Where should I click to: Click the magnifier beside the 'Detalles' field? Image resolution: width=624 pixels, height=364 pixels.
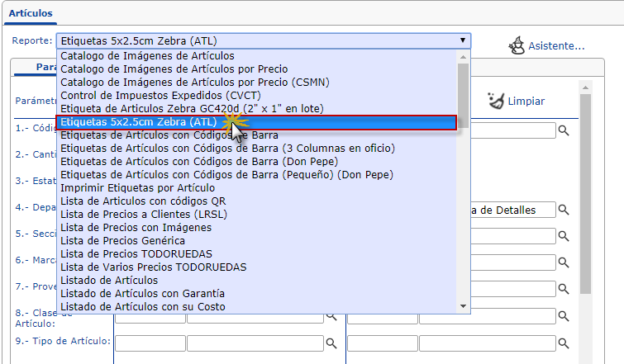(564, 210)
